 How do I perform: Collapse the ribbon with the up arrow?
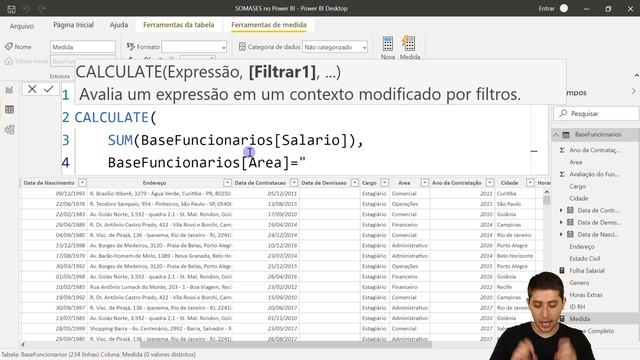pyautogui.click(x=636, y=76)
